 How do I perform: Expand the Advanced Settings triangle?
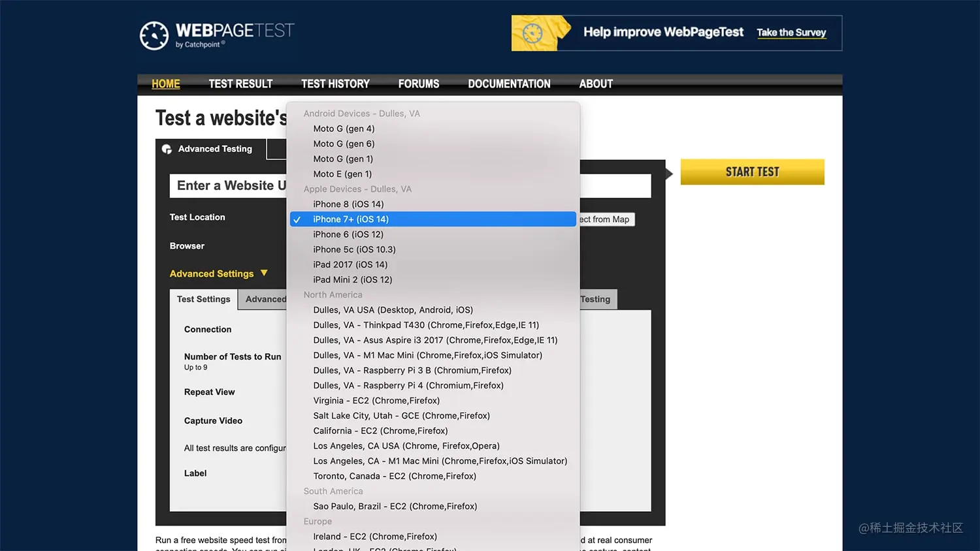[264, 273]
